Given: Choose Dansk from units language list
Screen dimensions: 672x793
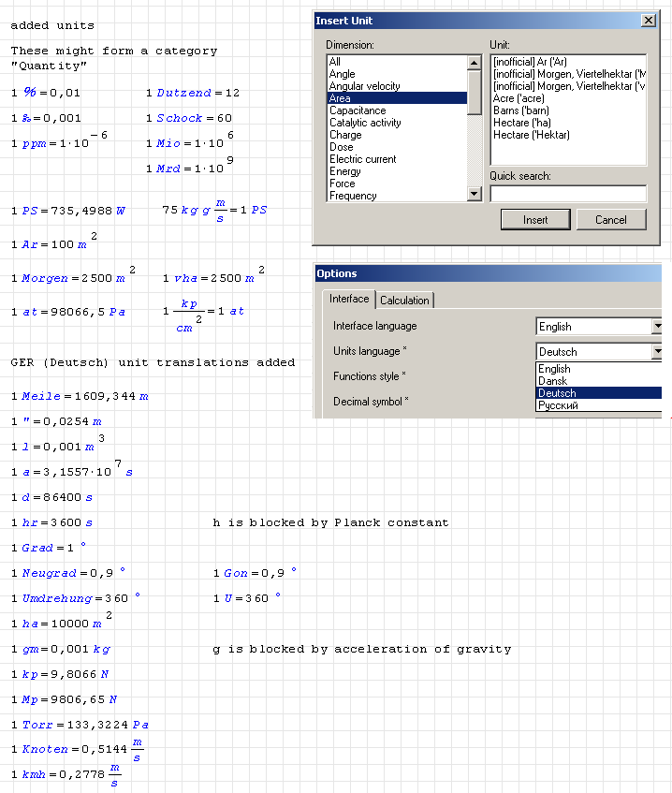Looking at the screenshot, I should (554, 381).
